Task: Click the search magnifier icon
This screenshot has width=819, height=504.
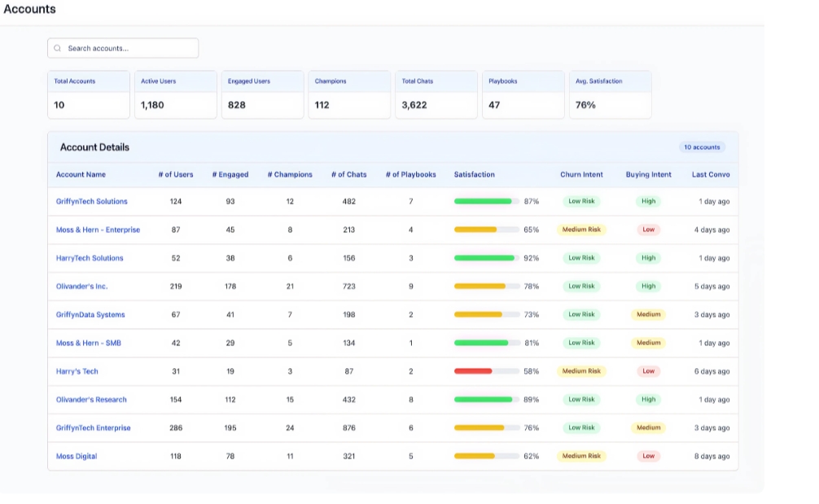Action: 58,48
